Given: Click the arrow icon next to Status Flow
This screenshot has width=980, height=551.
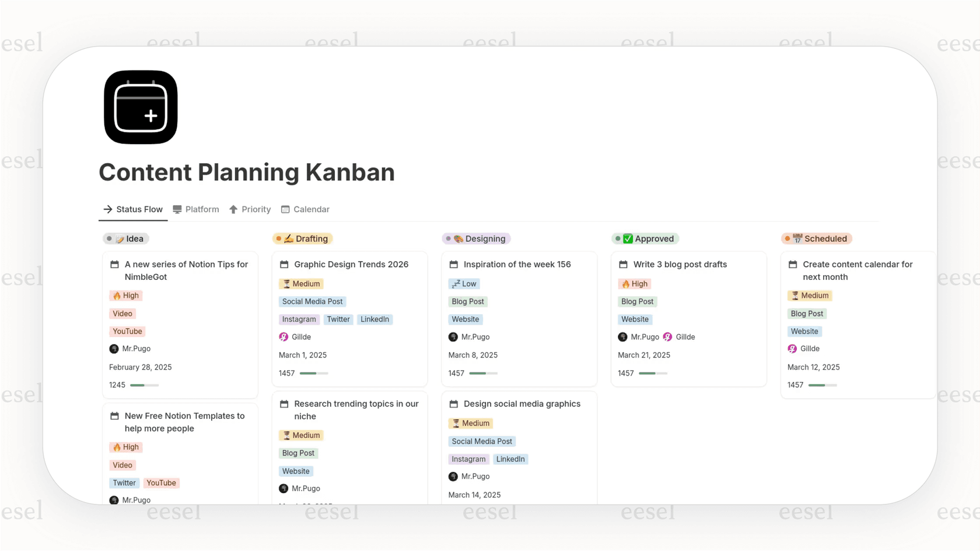Looking at the screenshot, I should 107,209.
